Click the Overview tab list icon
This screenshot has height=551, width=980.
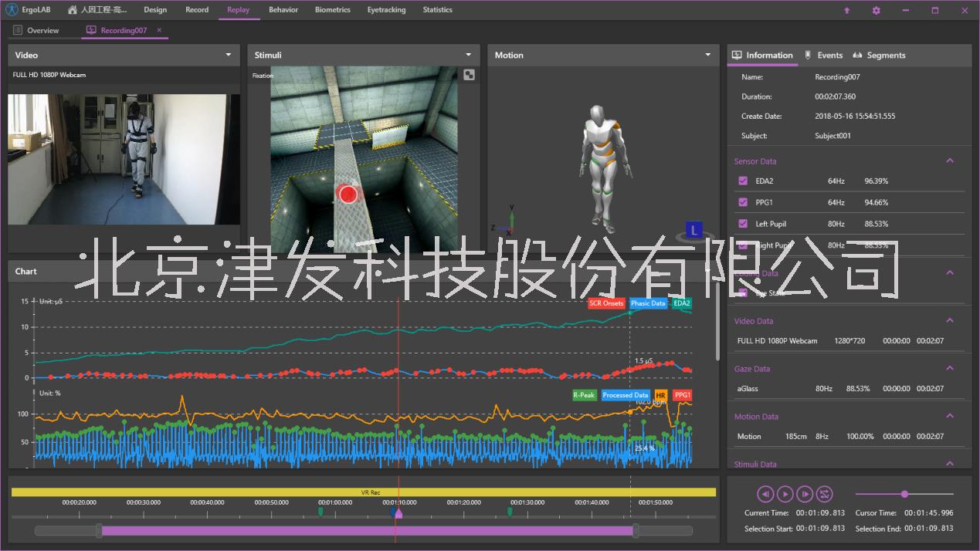[x=18, y=30]
